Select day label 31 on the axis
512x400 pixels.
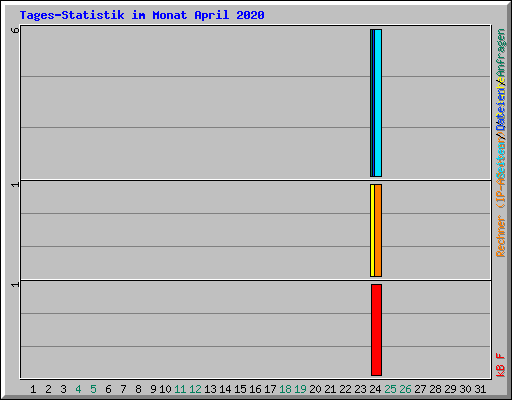(x=480, y=389)
